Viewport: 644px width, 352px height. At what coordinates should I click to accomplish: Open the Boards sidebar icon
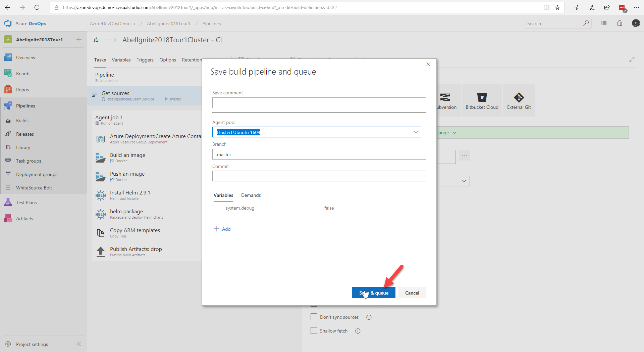pos(8,74)
